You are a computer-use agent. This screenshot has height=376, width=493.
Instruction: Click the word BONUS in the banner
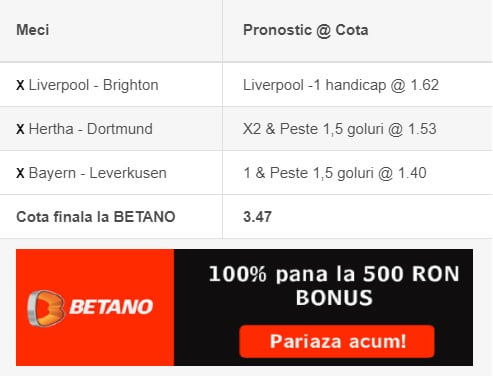(334, 297)
